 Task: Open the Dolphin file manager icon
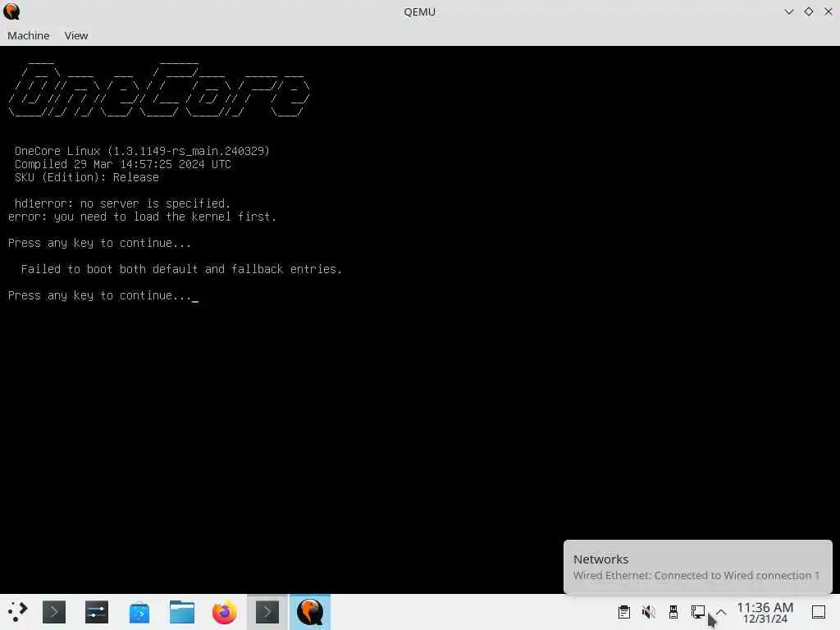tap(182, 612)
